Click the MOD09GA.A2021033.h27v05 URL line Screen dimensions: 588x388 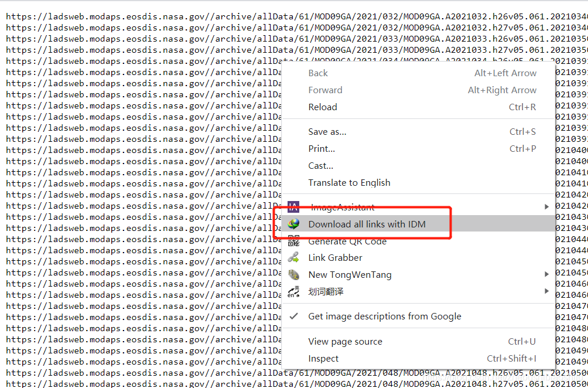[x=297, y=50]
